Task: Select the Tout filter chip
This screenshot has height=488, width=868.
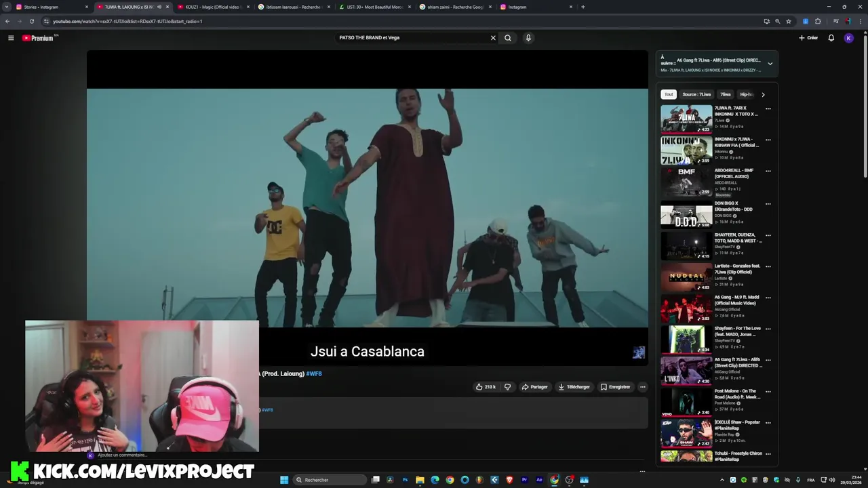Action: 669,94
